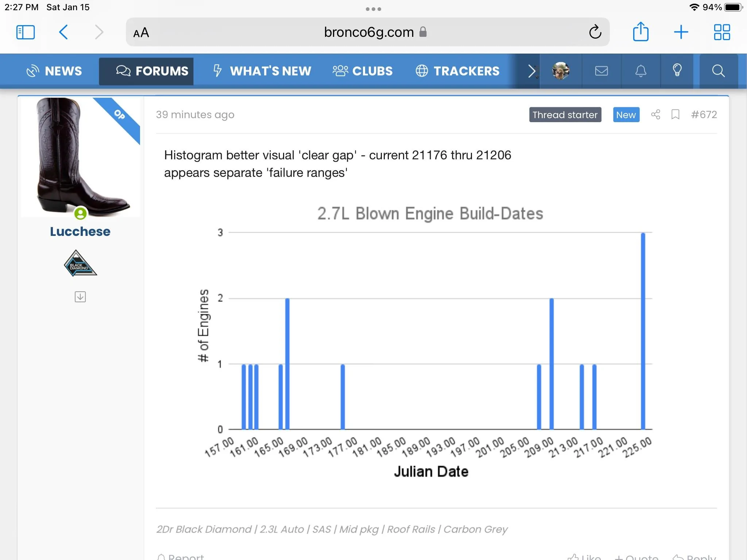Screen dimensions: 747x560
Task: Click the lightbulb icon in nav bar
Action: (x=677, y=70)
